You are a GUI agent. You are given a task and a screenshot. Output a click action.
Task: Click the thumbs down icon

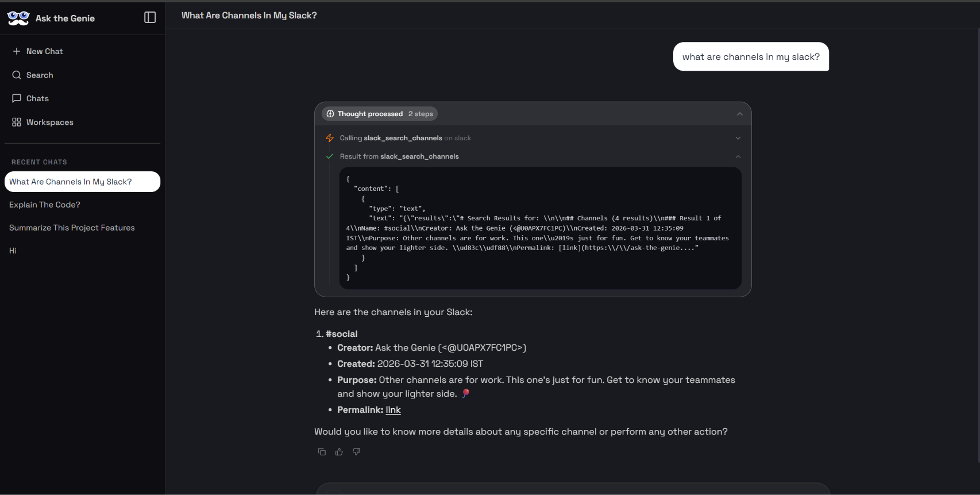pyautogui.click(x=356, y=452)
